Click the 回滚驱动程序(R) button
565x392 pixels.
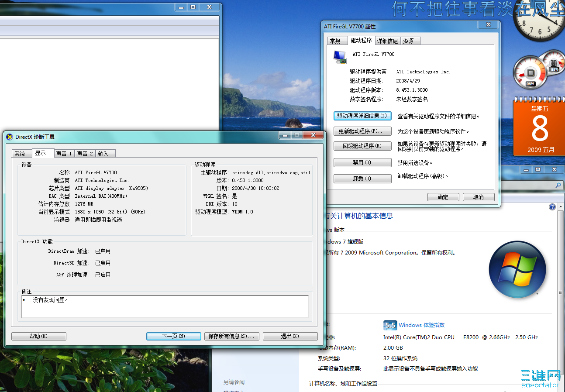click(362, 146)
